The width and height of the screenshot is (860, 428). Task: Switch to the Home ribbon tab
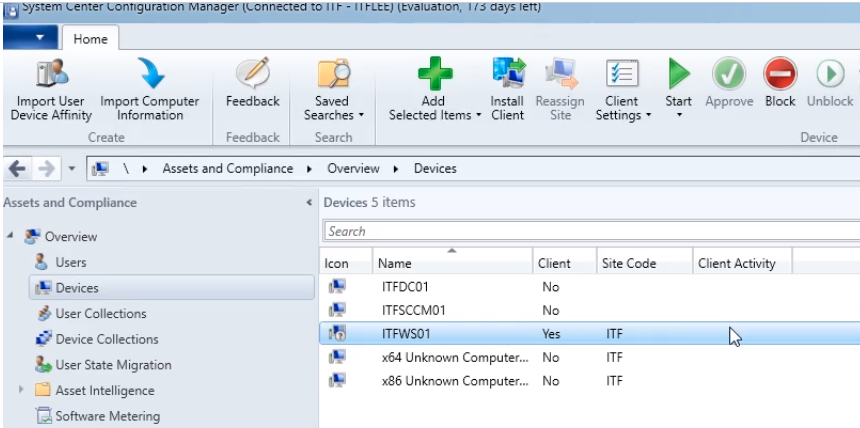pos(90,39)
